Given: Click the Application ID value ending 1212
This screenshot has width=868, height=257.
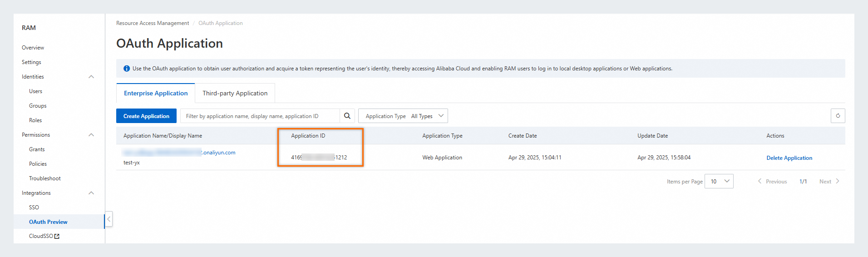Looking at the screenshot, I should [x=319, y=158].
